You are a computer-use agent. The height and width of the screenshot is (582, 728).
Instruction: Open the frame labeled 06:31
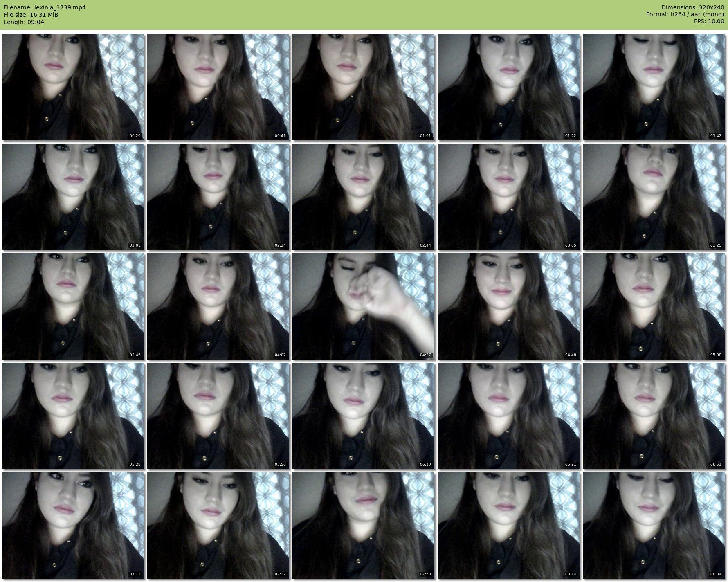pos(508,416)
